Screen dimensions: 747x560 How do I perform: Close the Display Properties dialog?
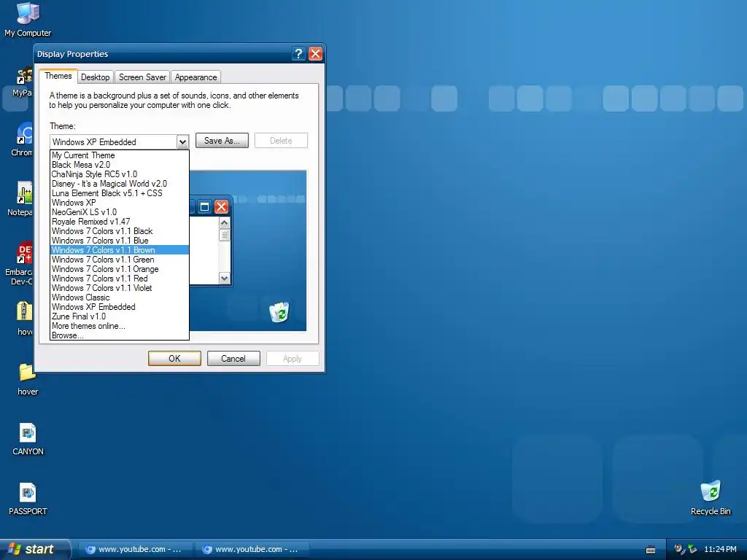(315, 54)
